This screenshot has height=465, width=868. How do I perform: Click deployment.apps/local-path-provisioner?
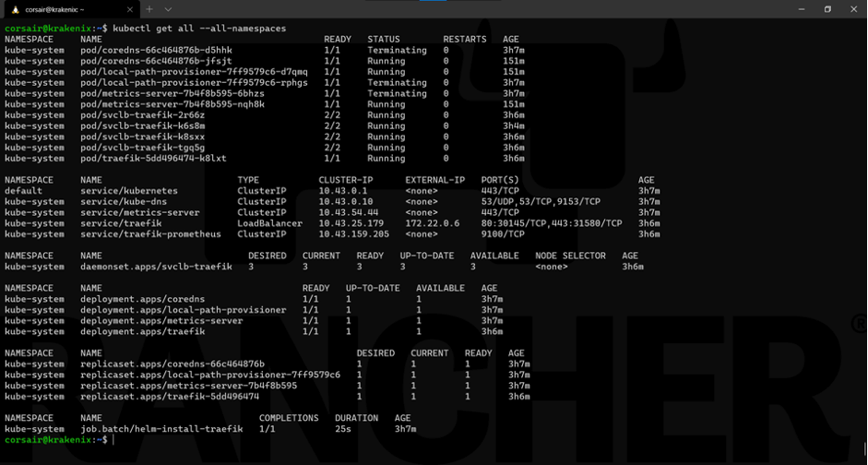[x=184, y=310]
